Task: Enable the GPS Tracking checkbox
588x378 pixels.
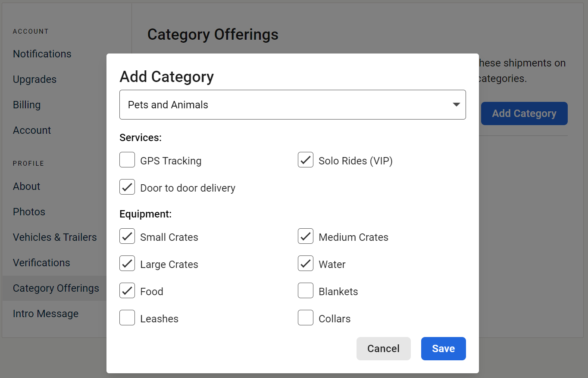Action: coord(127,160)
